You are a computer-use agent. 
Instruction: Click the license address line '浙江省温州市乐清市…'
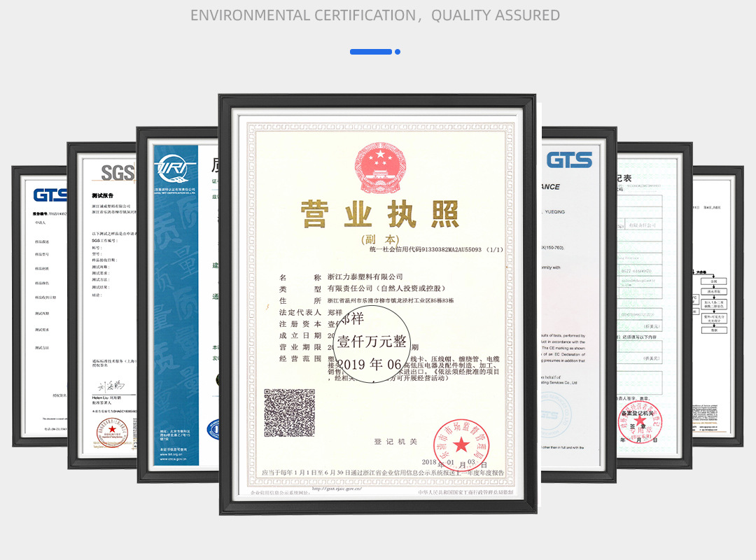(391, 300)
